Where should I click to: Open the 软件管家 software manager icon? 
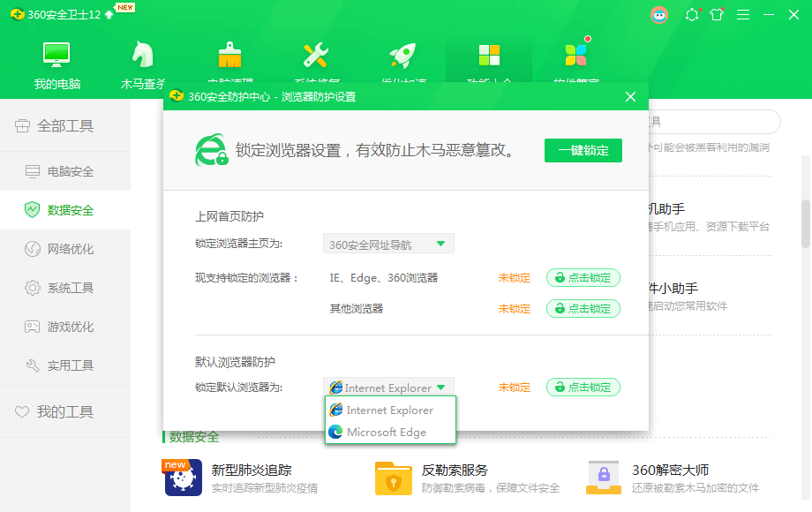(575, 53)
